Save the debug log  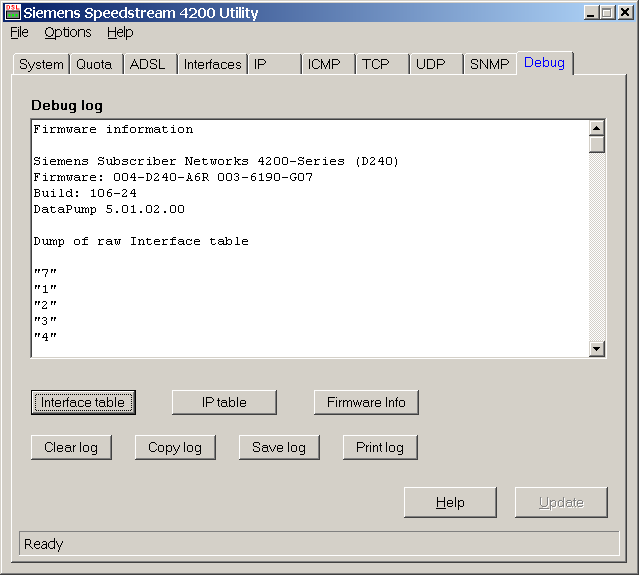tap(279, 447)
